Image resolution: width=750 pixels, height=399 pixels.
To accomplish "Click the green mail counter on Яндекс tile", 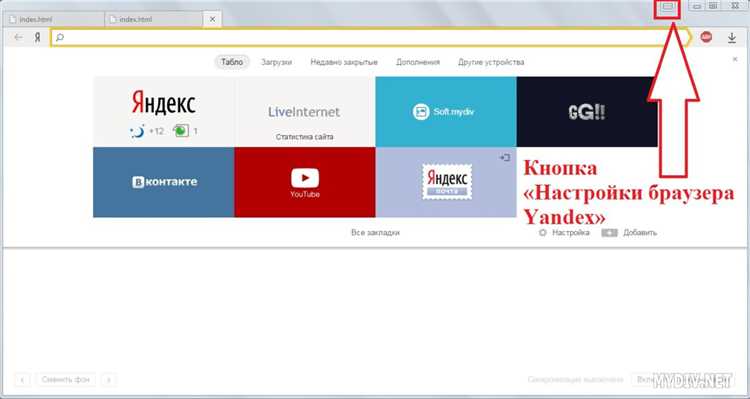I will (186, 131).
